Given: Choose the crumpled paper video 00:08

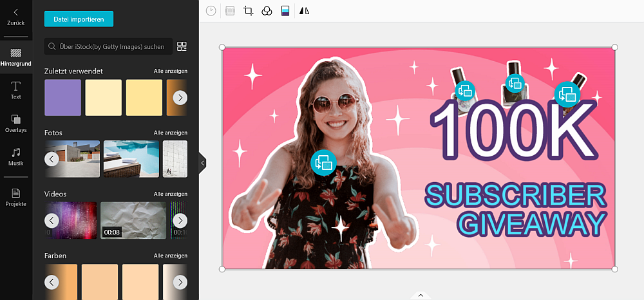Looking at the screenshot, I should [x=133, y=220].
